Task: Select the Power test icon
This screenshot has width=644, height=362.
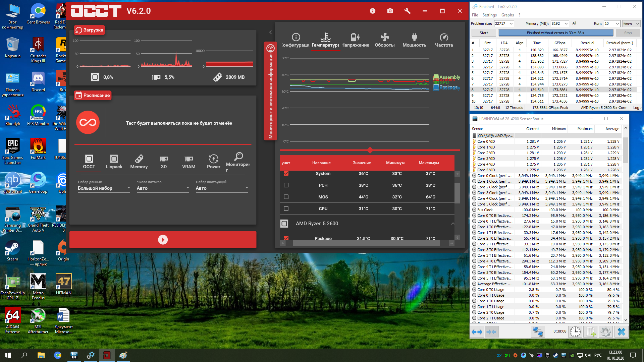Action: tap(214, 162)
